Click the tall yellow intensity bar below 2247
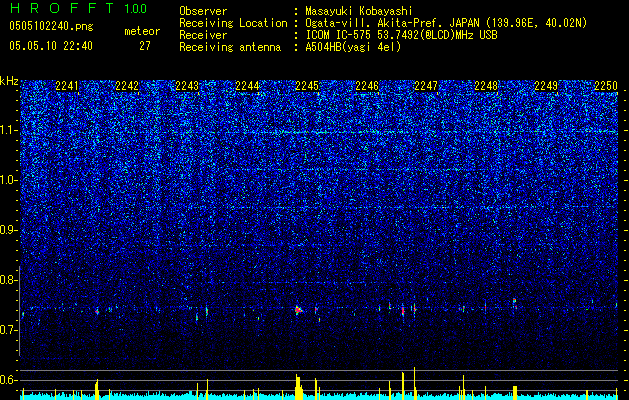Image resolution: width=629 pixels, height=400 pixels. click(414, 384)
